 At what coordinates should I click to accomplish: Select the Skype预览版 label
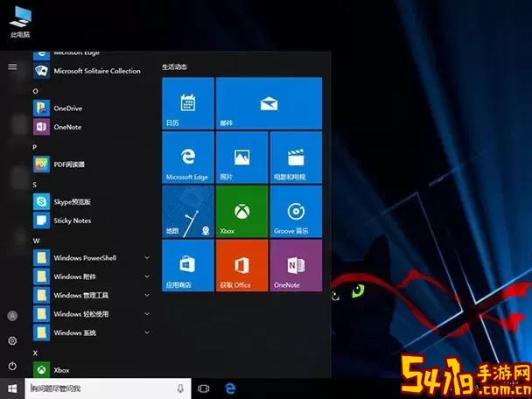(x=73, y=202)
